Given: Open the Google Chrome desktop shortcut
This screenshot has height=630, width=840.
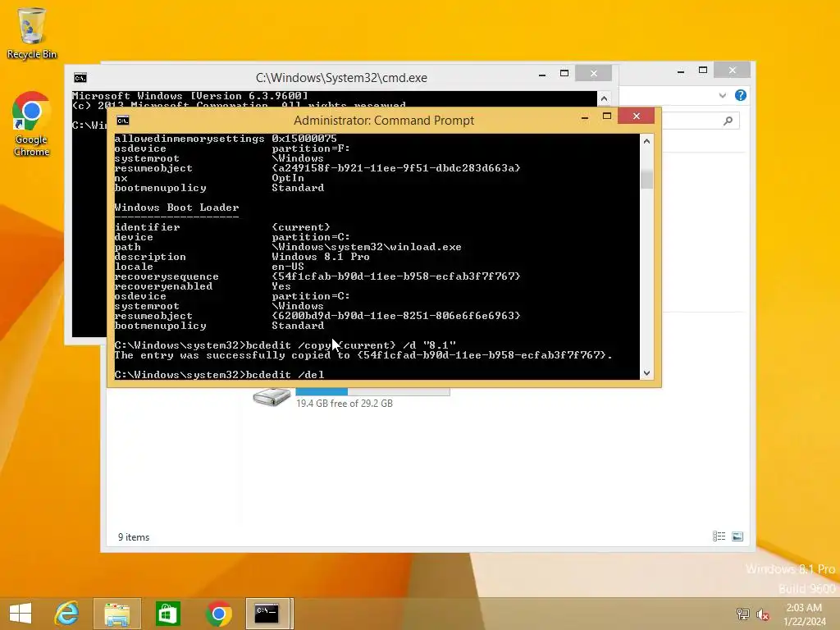Looking at the screenshot, I should [x=32, y=124].
